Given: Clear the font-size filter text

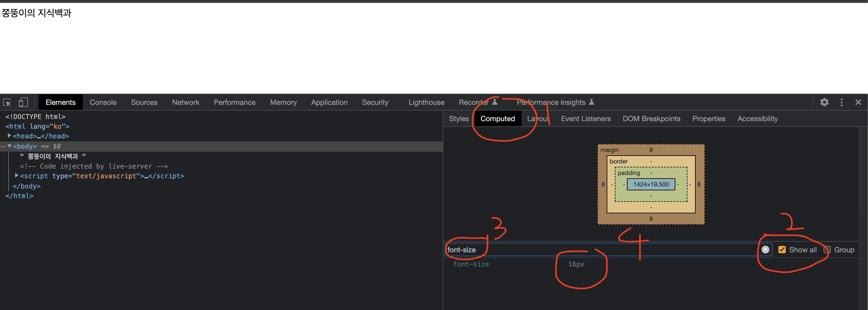Looking at the screenshot, I should click(x=765, y=249).
